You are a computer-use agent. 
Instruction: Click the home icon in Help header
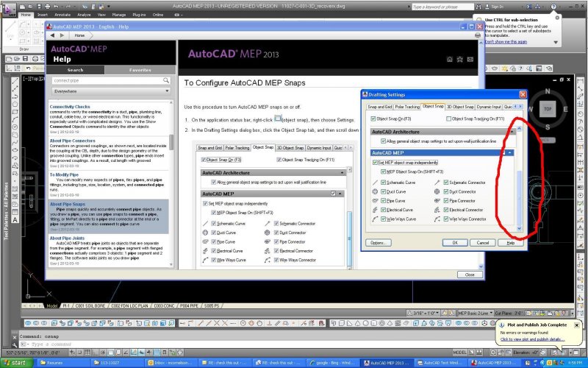click(x=450, y=60)
